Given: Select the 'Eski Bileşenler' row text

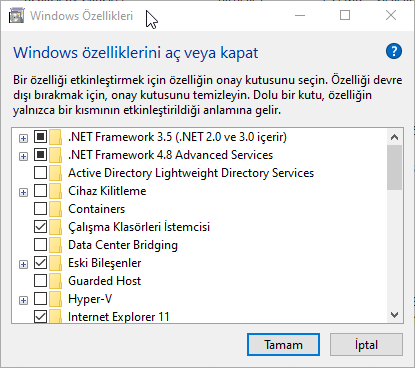Looking at the screenshot, I should point(105,263).
